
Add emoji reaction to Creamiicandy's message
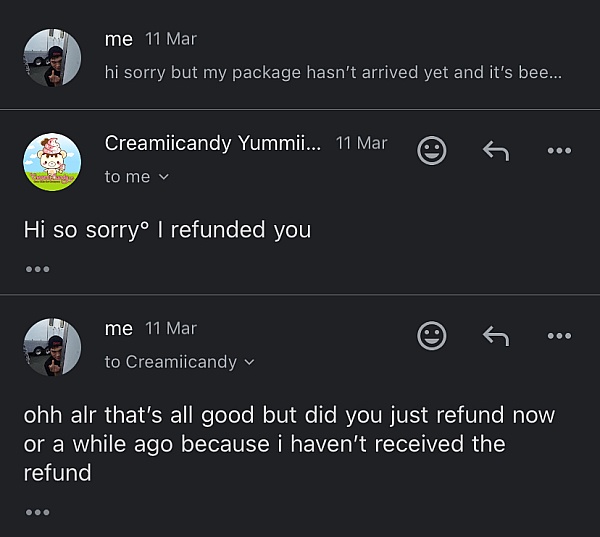click(x=431, y=150)
